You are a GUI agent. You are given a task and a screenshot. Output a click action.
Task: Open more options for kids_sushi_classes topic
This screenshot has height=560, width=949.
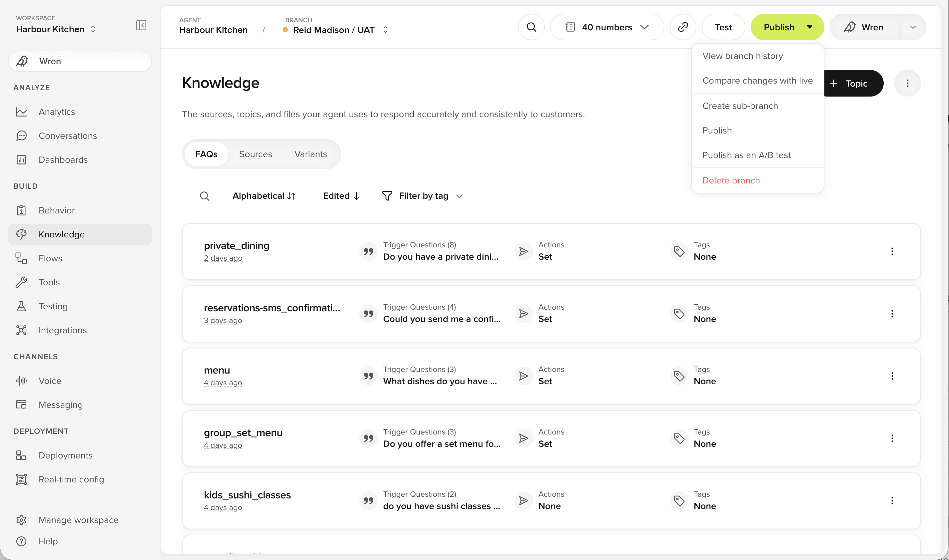(x=892, y=500)
